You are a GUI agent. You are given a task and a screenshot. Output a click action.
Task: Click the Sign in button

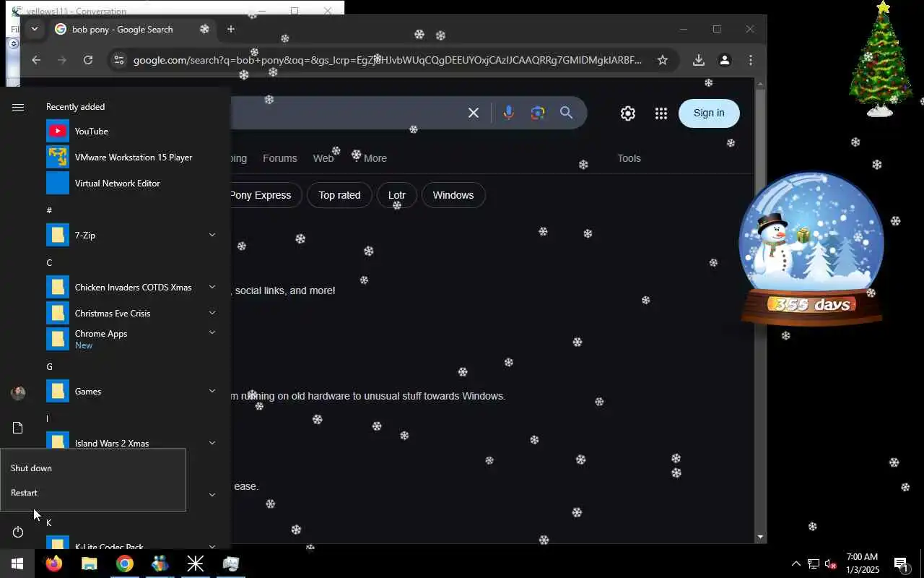point(709,113)
